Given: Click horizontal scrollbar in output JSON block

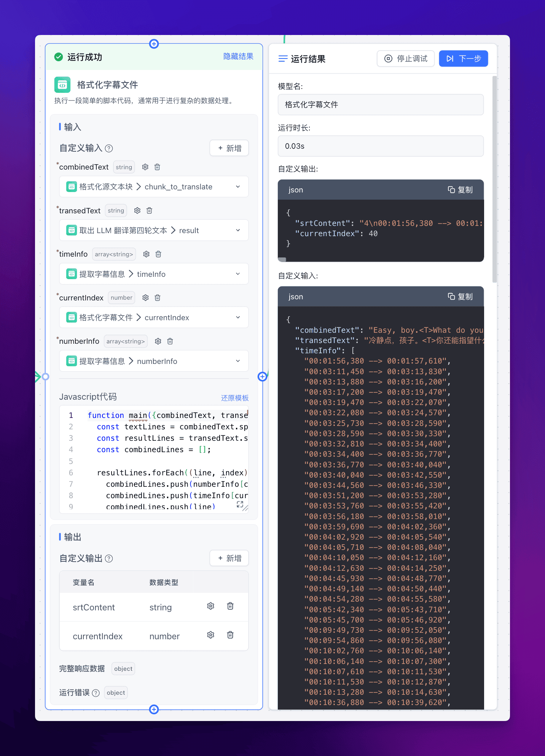Looking at the screenshot, I should (282, 259).
